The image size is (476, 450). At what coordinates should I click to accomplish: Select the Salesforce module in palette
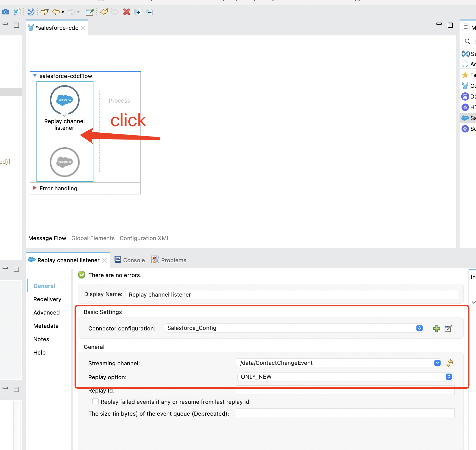click(465, 118)
